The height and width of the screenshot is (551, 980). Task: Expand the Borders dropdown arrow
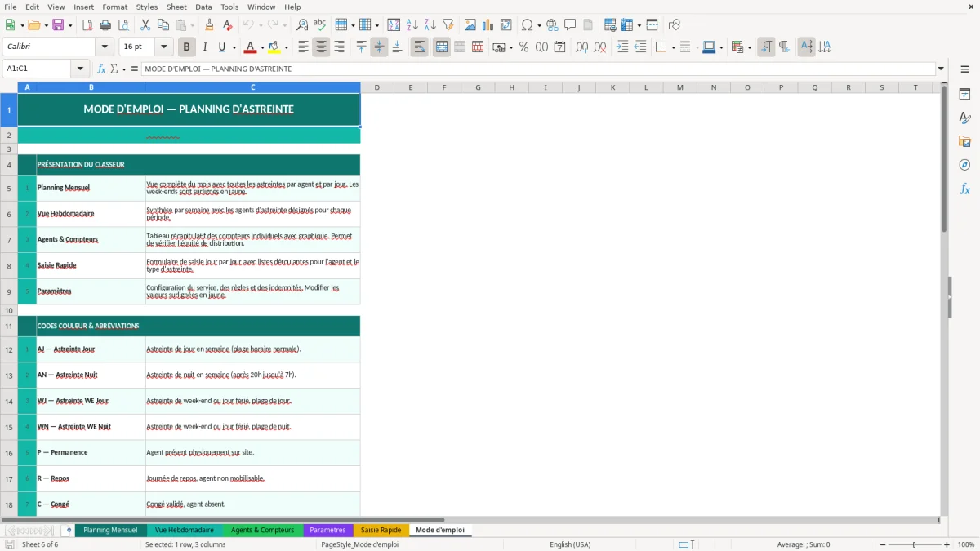click(x=672, y=47)
